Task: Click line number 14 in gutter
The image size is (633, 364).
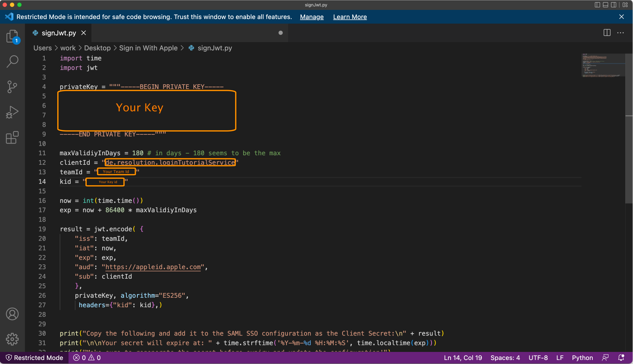Action: [x=42, y=182]
